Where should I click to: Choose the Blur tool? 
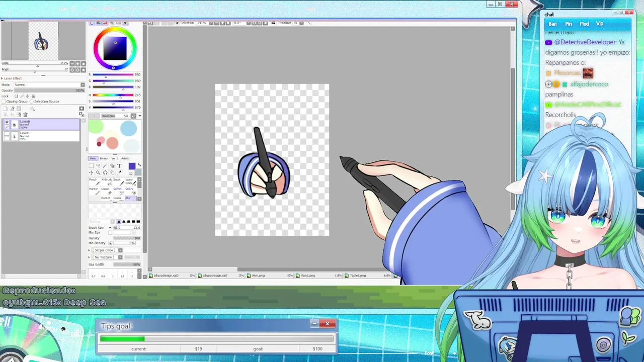click(130, 198)
